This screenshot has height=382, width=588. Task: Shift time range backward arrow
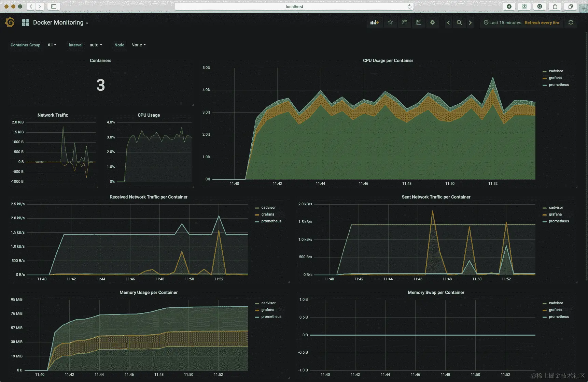click(x=448, y=23)
